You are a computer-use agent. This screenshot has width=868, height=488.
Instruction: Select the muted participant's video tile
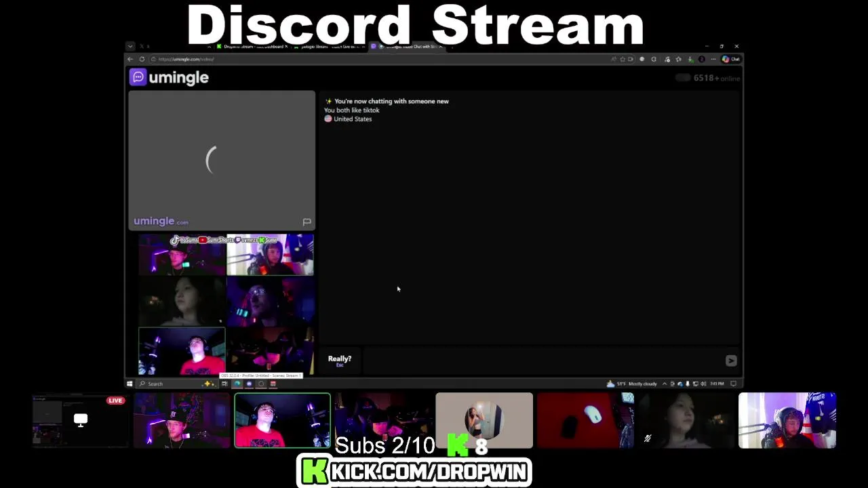pos(686,420)
